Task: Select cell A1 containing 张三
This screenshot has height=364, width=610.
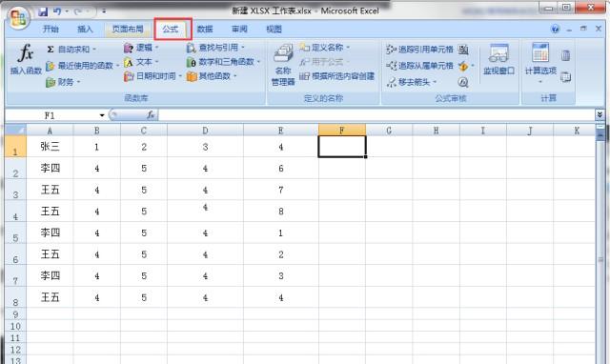Action: tap(50, 146)
